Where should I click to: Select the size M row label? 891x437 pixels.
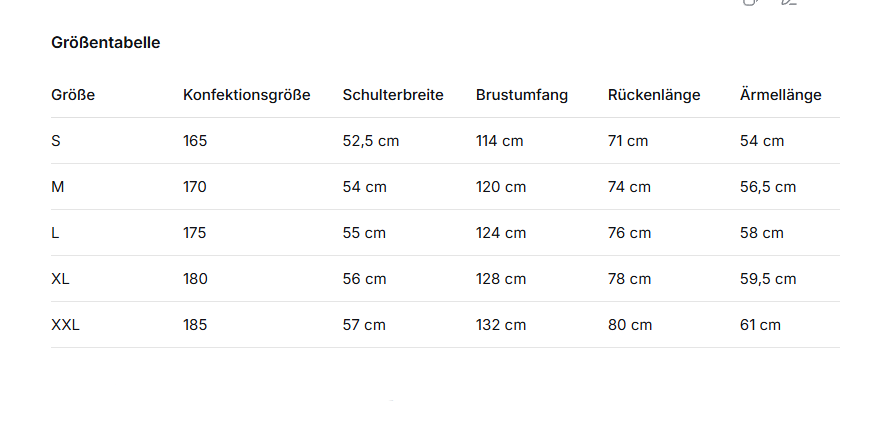pos(58,187)
